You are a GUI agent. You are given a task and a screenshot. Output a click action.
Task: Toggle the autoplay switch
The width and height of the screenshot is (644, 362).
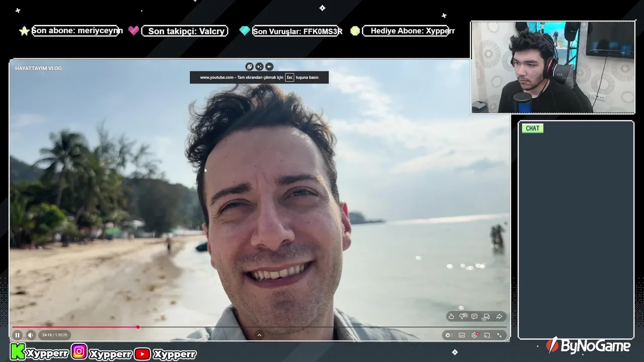click(448, 335)
